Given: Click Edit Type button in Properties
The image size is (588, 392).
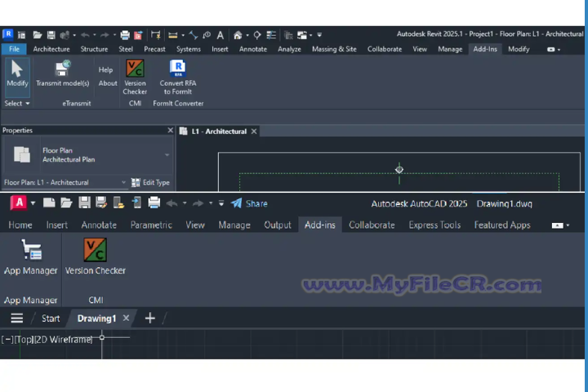Looking at the screenshot, I should click(150, 182).
